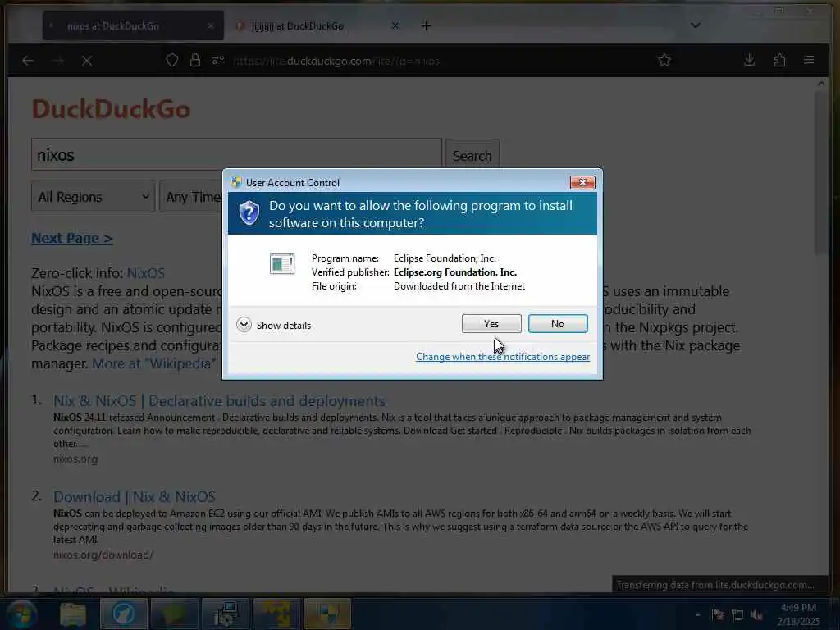840x630 pixels.
Task: Open a new browser tab
Action: click(x=426, y=25)
